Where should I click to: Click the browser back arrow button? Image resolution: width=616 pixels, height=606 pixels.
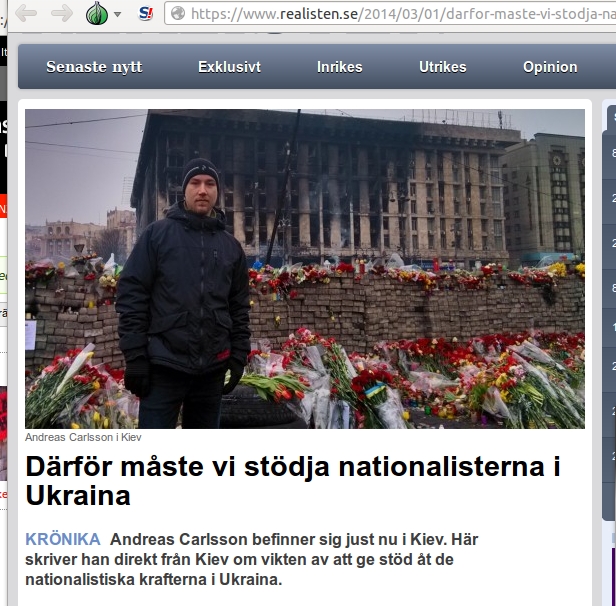(x=26, y=14)
